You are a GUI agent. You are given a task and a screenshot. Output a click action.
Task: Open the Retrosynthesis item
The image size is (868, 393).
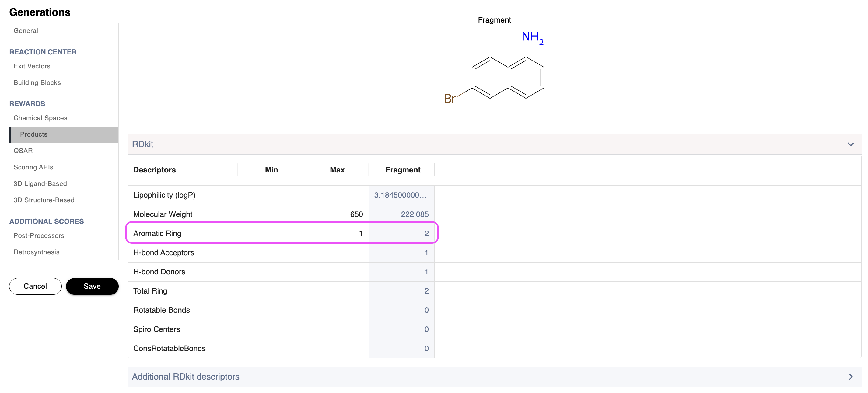37,252
